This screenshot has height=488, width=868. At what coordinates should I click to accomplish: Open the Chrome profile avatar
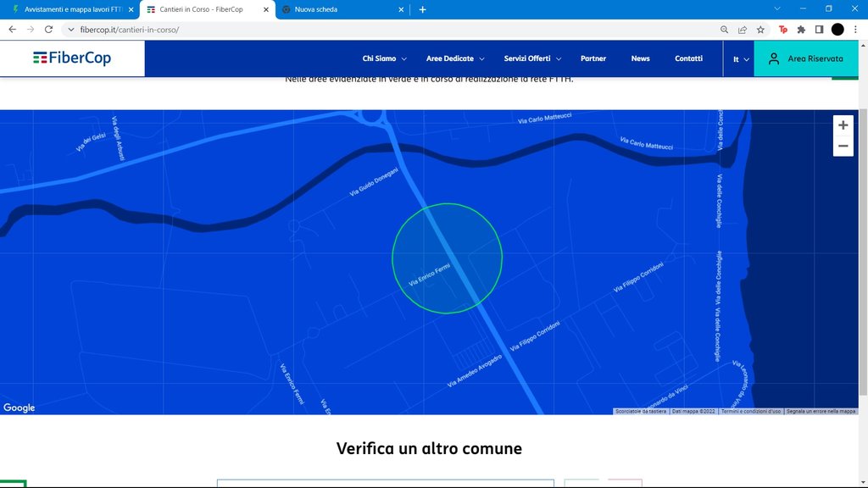click(x=837, y=30)
